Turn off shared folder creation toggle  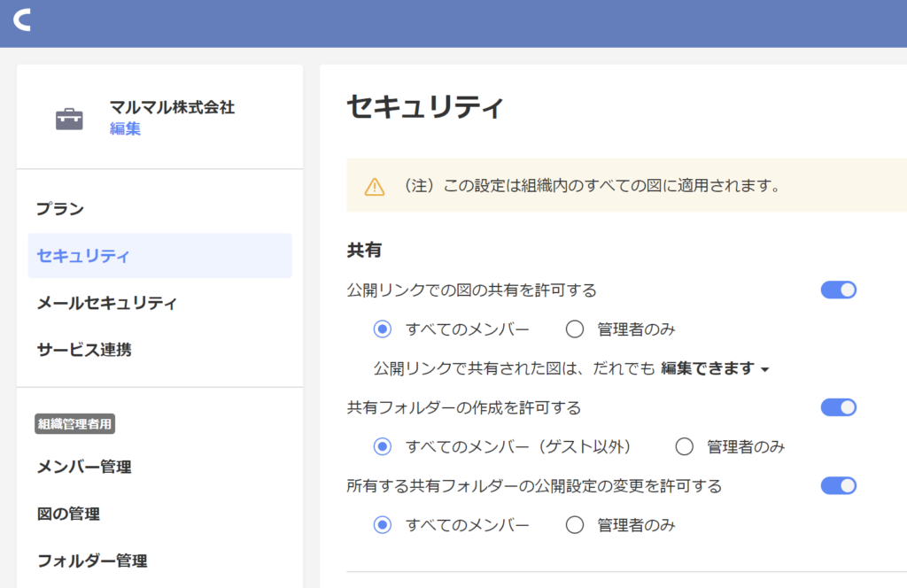point(838,407)
